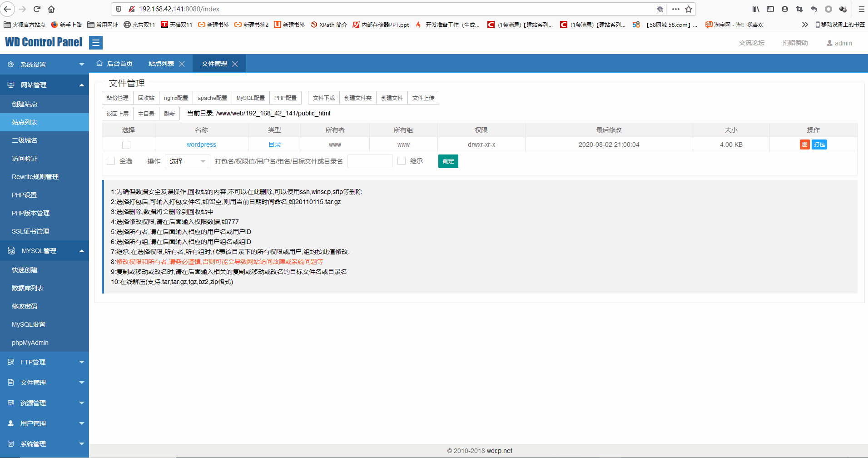Screen dimensions: 868x458
Task: Click the green 确定 confirm button
Action: click(448, 161)
